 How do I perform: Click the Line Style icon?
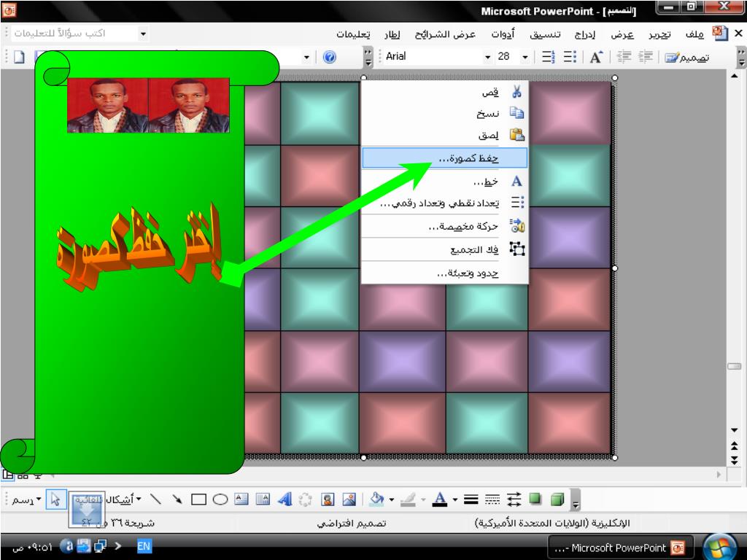pyautogui.click(x=471, y=499)
